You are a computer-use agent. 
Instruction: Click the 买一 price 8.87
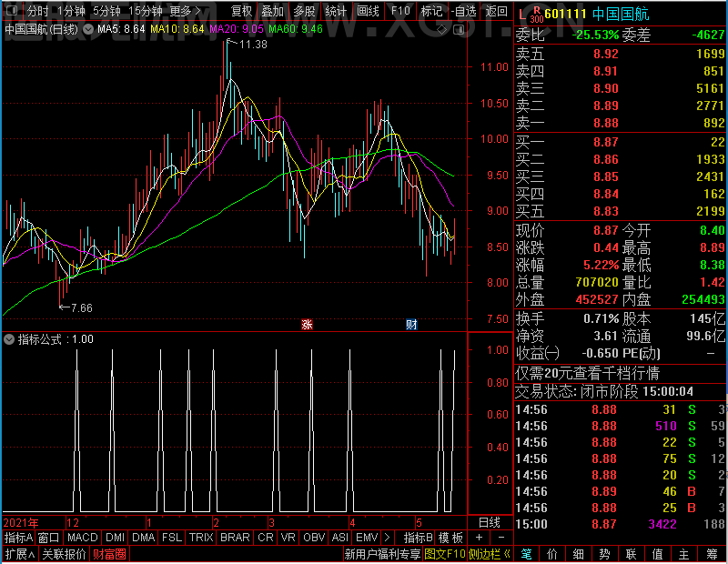pyautogui.click(x=606, y=142)
